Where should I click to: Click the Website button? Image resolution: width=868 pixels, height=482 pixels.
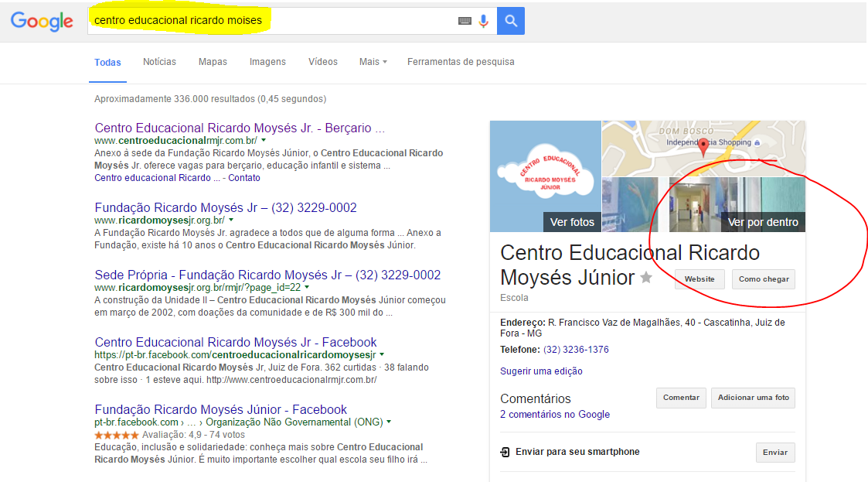700,279
